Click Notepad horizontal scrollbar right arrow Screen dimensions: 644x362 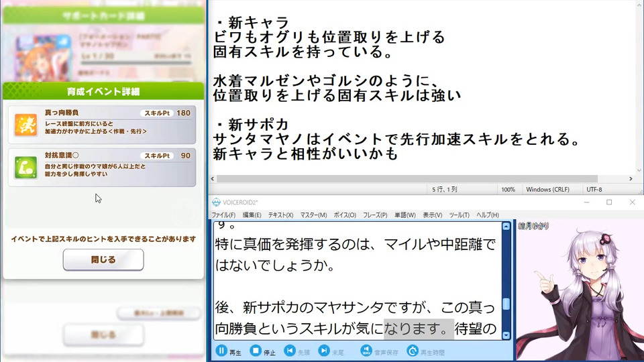[x=631, y=178]
